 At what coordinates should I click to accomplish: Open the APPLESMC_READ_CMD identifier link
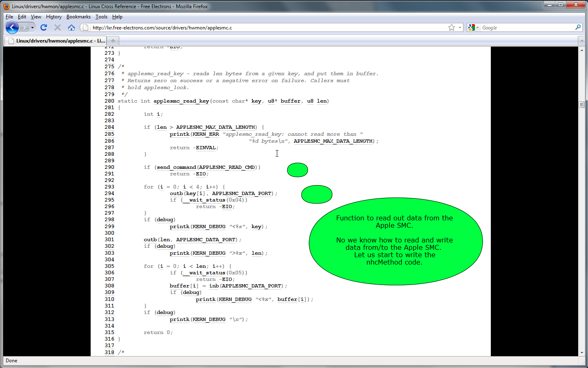227,167
